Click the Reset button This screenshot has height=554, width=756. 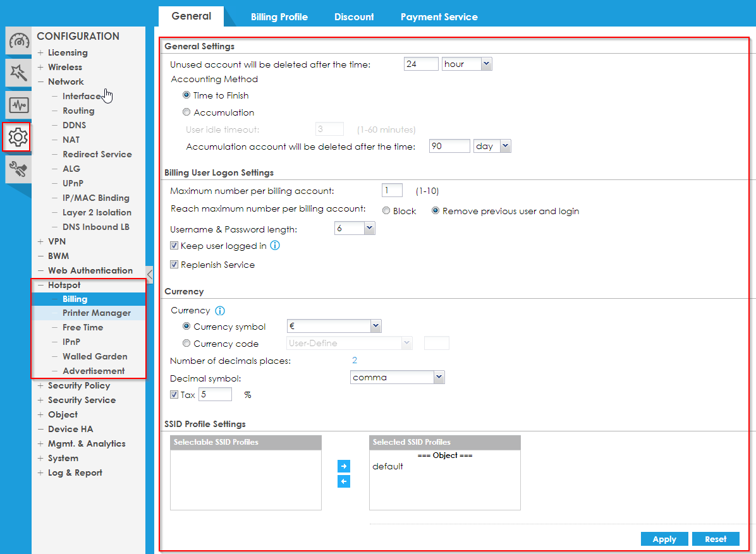pos(716,539)
